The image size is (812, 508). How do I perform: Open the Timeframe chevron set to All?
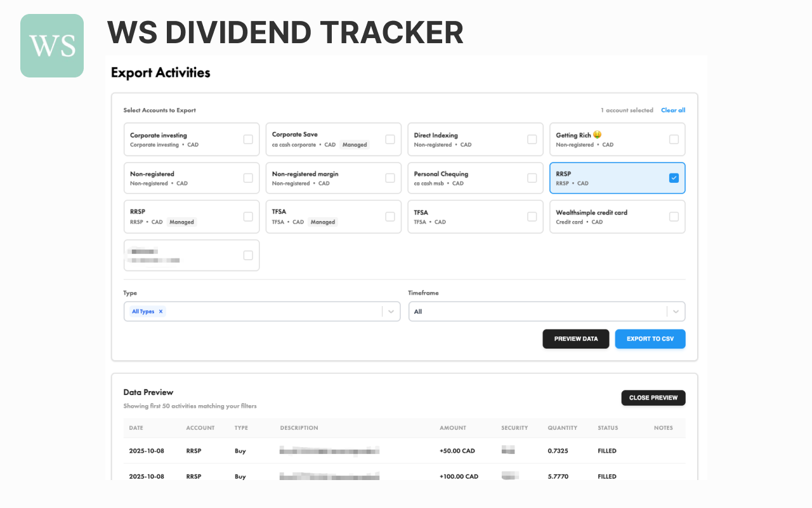tap(675, 311)
